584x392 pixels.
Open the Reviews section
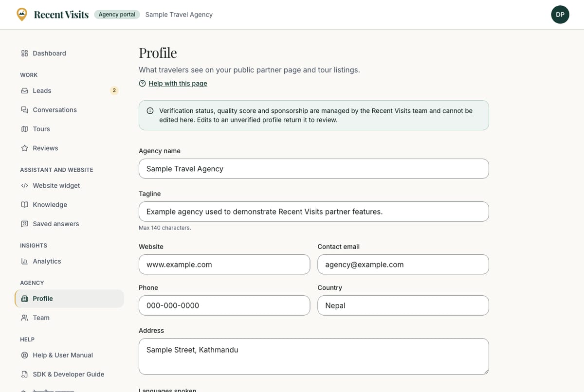click(x=69, y=148)
